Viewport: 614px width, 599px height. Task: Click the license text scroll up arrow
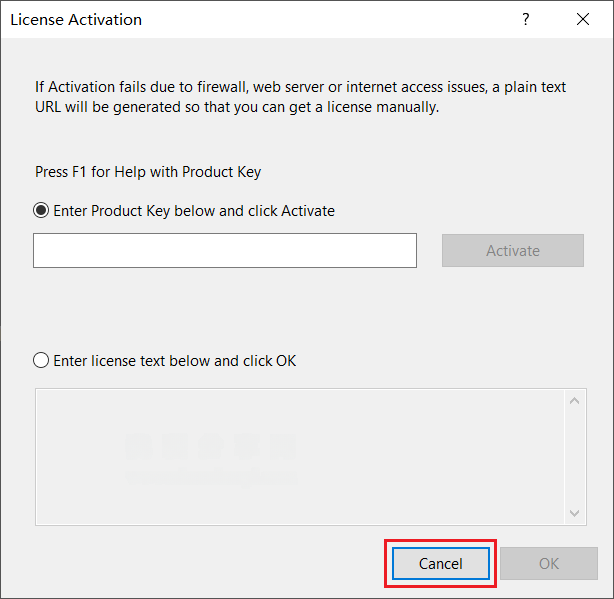[x=574, y=401]
